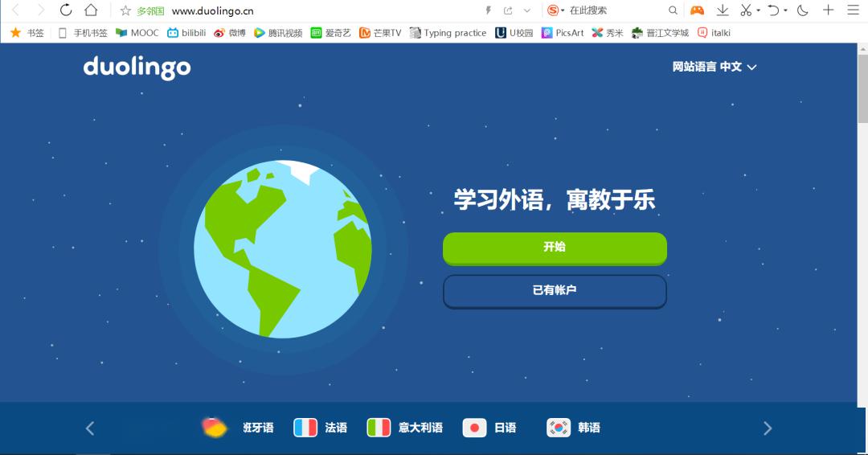Open the 爱奇艺 bookmark

pos(330,33)
